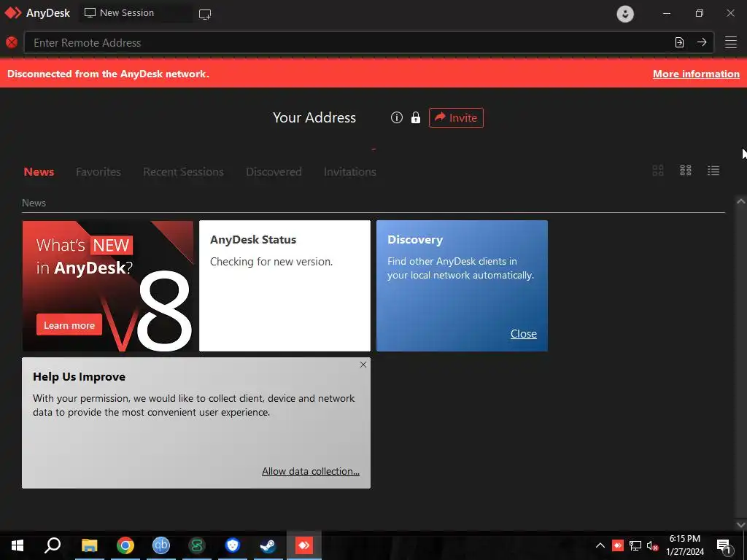Open the Recent Sessions tab
Screen dimensions: 747x560
(x=183, y=172)
